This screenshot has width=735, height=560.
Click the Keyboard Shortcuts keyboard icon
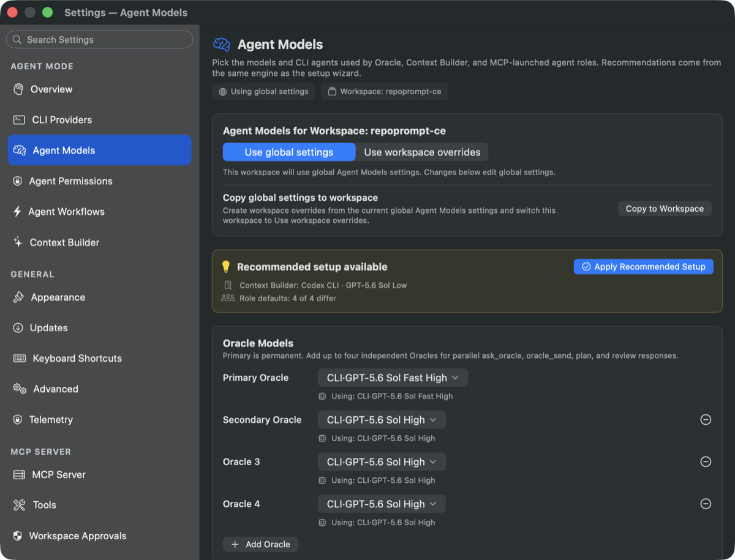pos(20,359)
